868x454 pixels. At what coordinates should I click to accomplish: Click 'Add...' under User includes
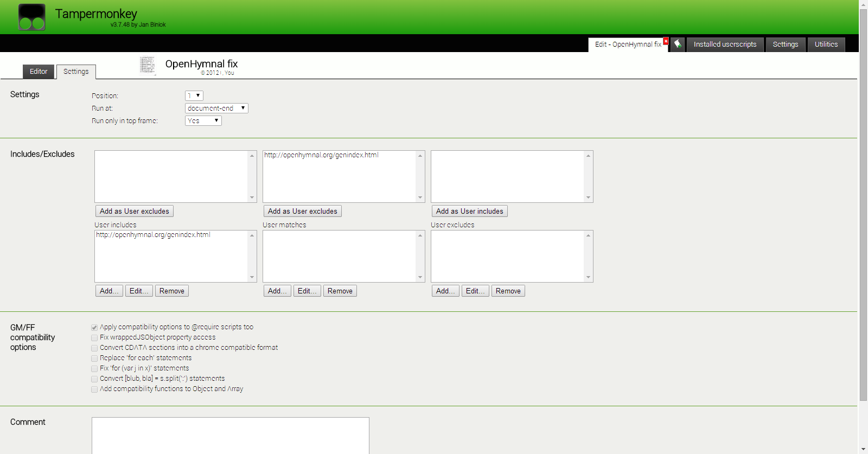[109, 291]
